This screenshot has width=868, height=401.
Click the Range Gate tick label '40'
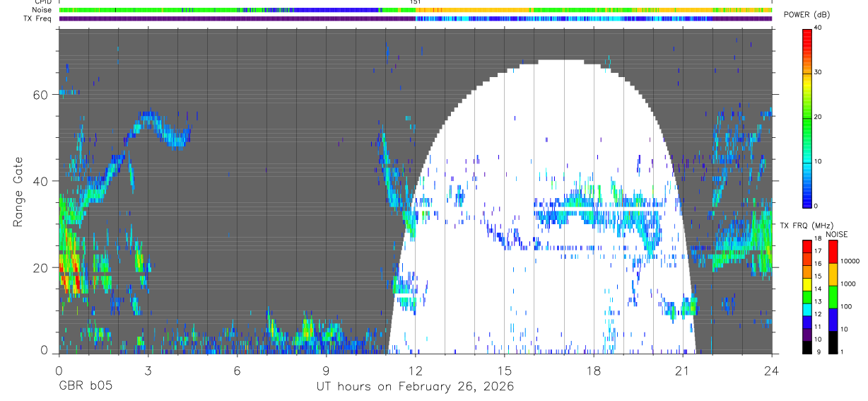click(x=42, y=181)
